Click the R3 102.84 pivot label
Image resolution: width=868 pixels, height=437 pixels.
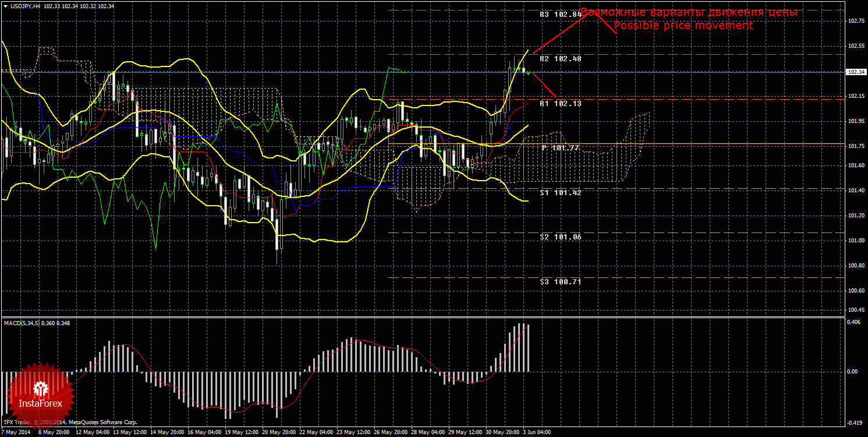[560, 15]
